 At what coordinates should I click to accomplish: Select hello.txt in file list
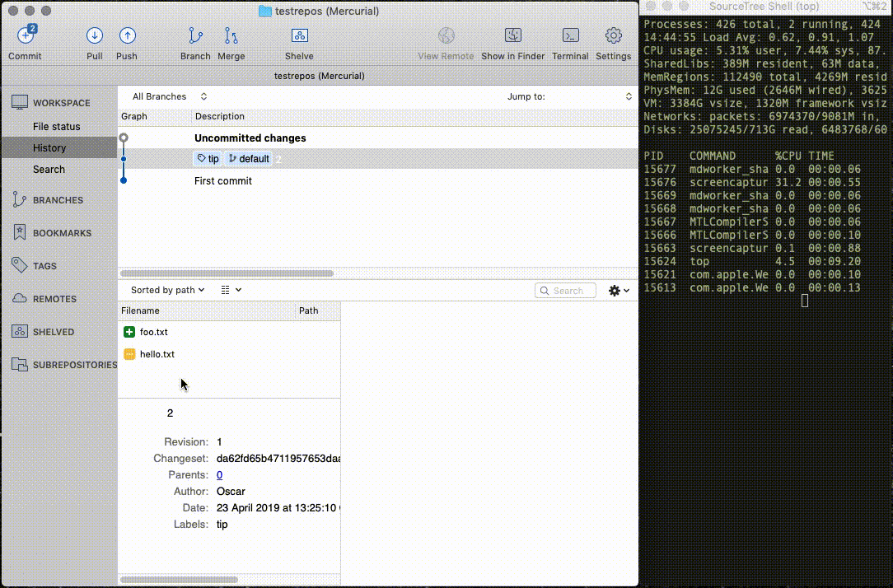pos(229,354)
